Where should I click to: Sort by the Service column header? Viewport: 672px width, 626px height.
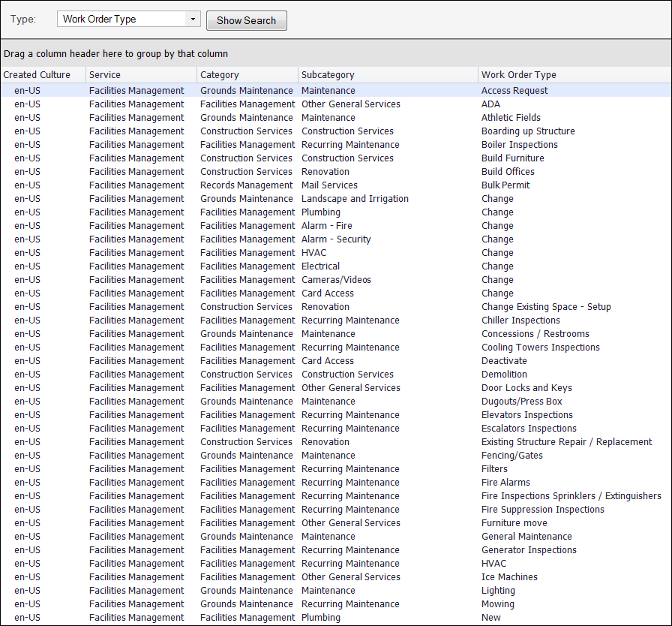(x=104, y=75)
